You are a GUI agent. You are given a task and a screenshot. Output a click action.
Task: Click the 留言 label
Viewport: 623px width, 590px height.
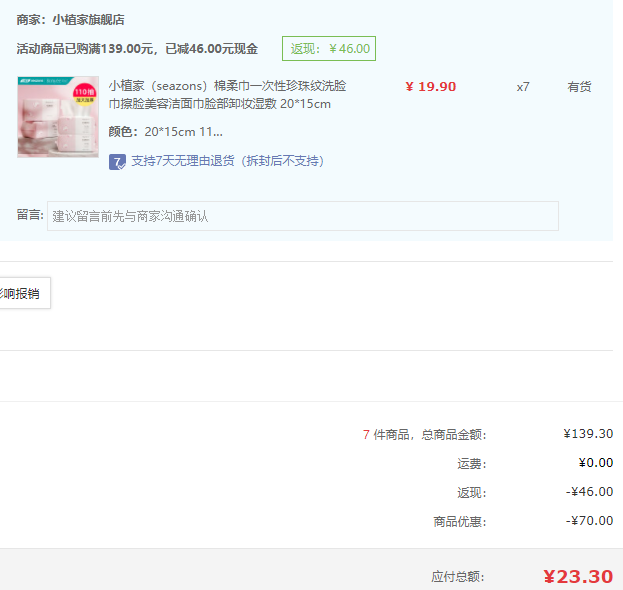click(30, 215)
